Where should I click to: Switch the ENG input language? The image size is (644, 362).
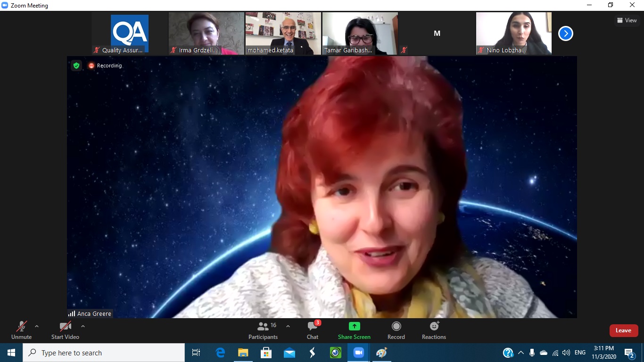coord(580,353)
